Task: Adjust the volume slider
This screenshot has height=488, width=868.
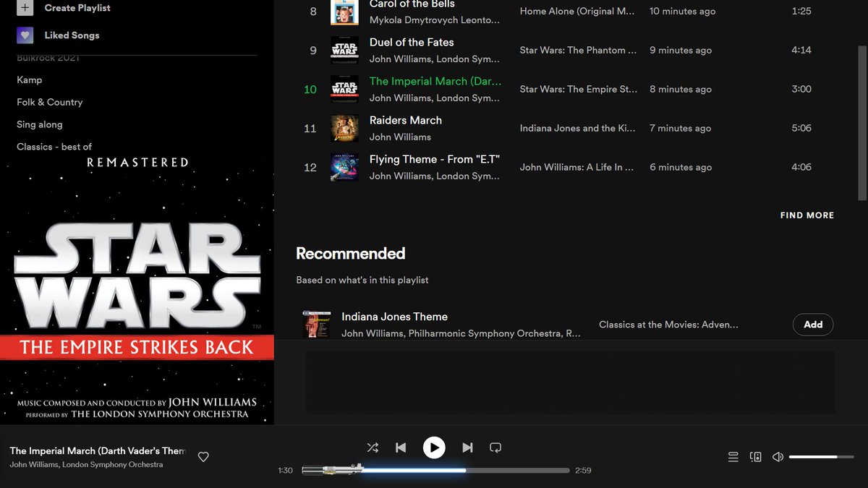Action: tap(822, 457)
